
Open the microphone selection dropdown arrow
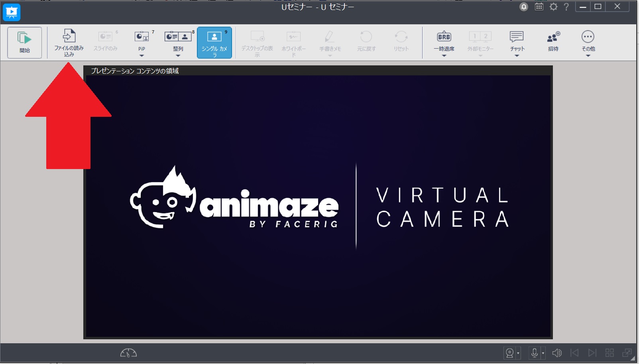pyautogui.click(x=543, y=353)
